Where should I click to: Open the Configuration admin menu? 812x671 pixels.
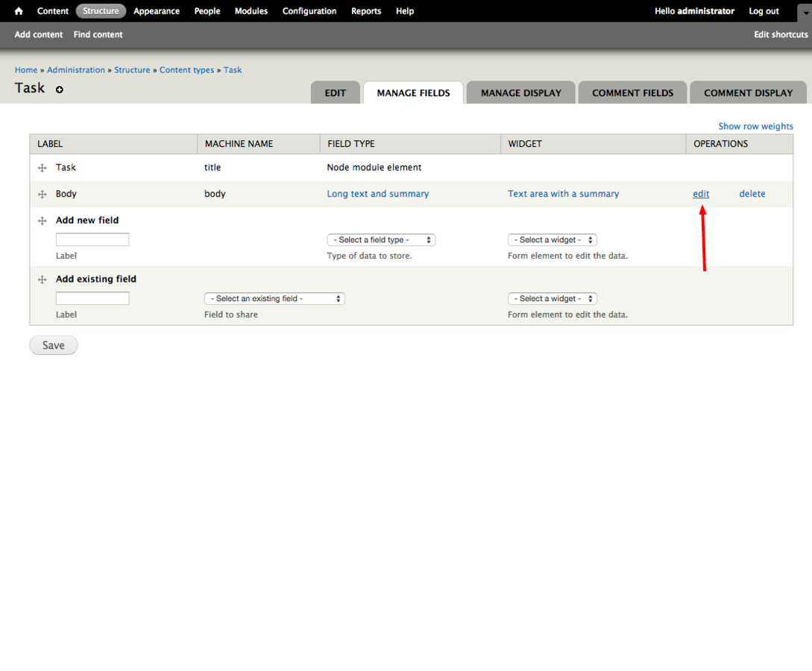(309, 11)
